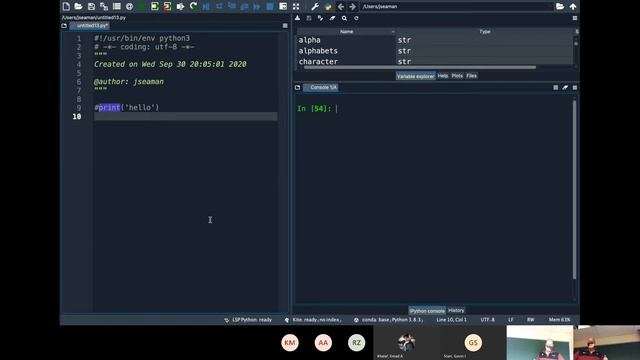Screen dimensions: 640x360
Task: Step into function debug icon
Action: coord(232,6)
